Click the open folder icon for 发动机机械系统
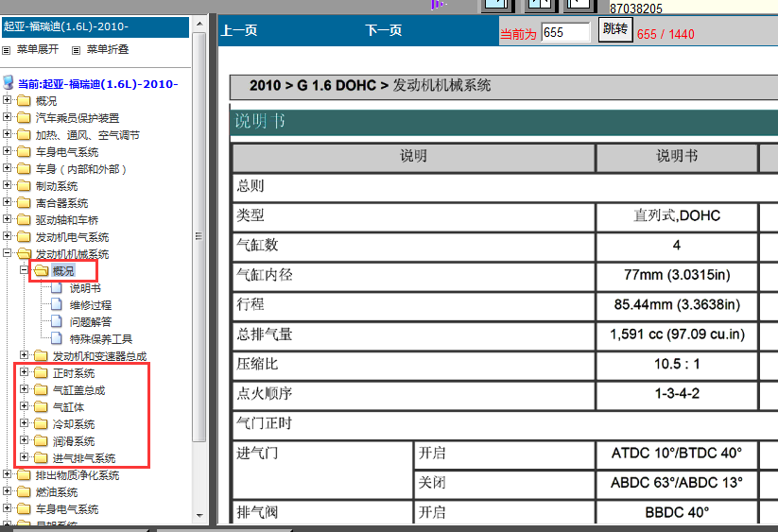This screenshot has width=778, height=532. (25, 254)
